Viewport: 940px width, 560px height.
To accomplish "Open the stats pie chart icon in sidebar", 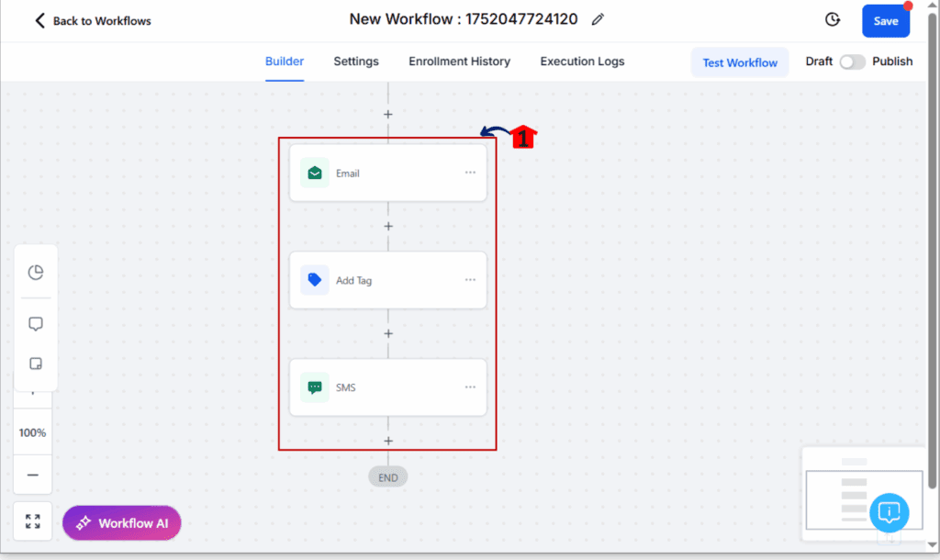I will [36, 273].
